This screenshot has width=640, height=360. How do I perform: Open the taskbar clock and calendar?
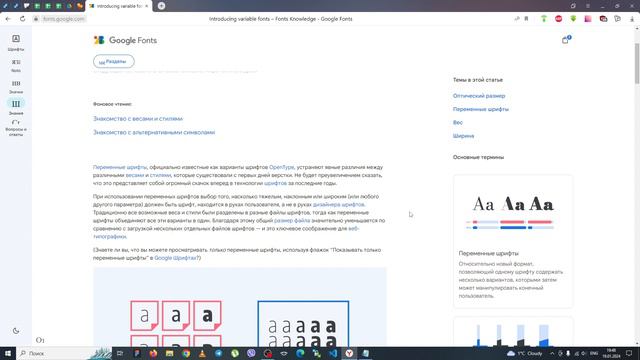click(x=611, y=353)
